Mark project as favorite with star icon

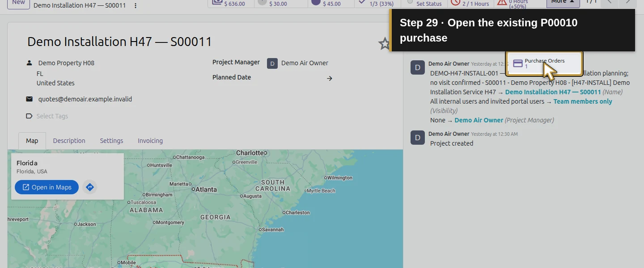click(x=384, y=44)
